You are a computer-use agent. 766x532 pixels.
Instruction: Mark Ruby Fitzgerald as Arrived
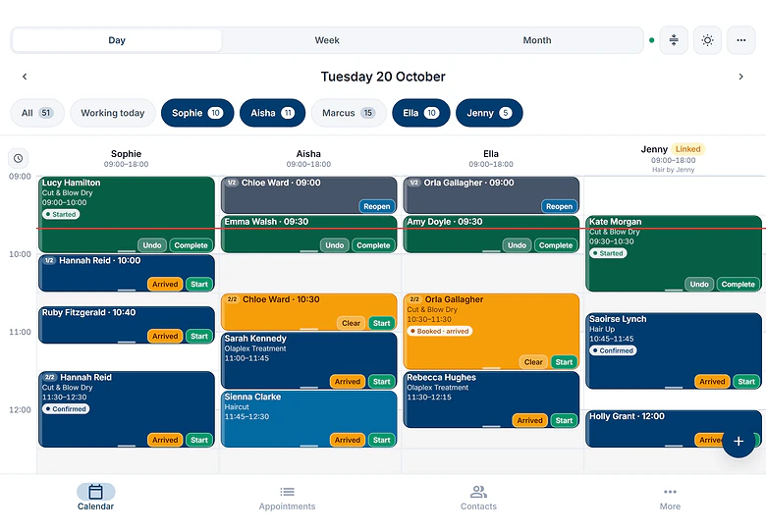pyautogui.click(x=165, y=336)
